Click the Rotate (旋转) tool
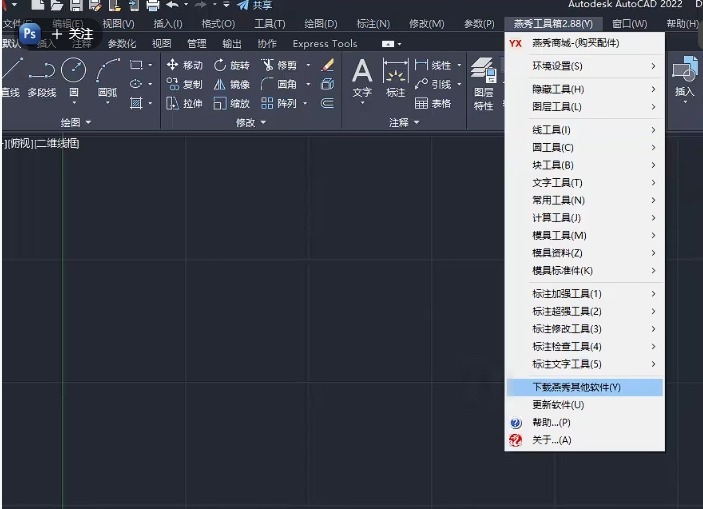Screen dimensions: 703x509 click(x=220, y=65)
